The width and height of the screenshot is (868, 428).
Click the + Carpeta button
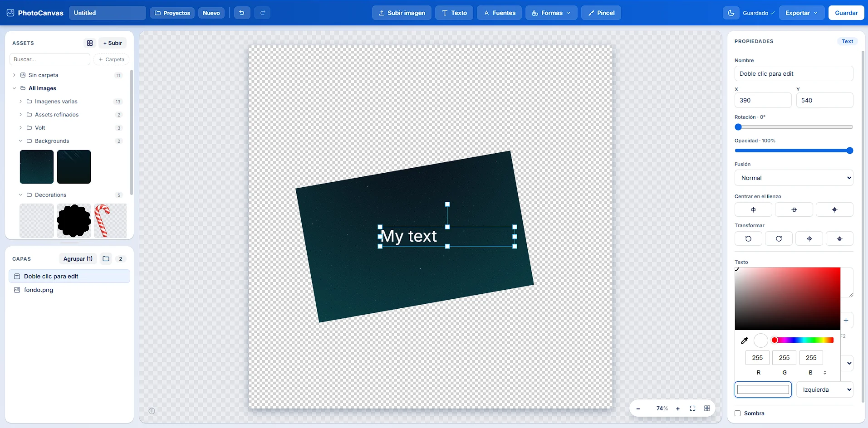[x=111, y=59]
